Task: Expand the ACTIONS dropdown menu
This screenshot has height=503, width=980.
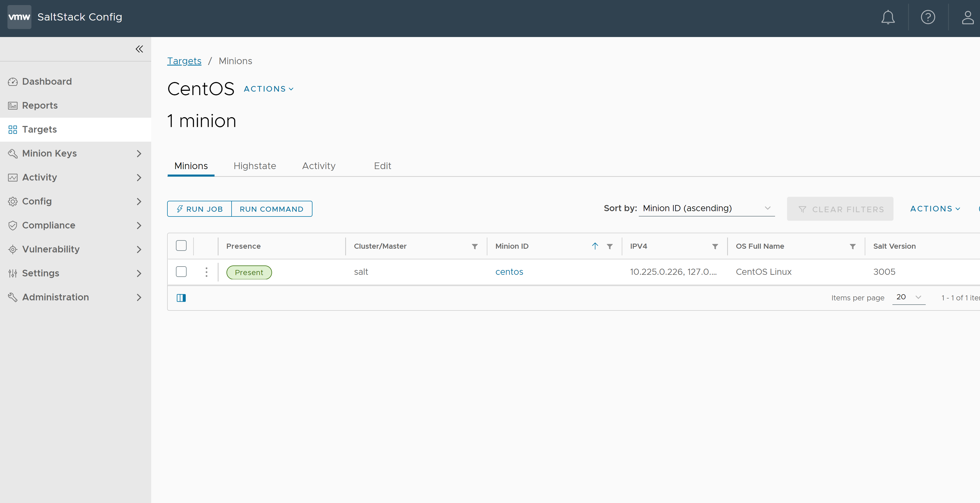Action: pos(268,89)
